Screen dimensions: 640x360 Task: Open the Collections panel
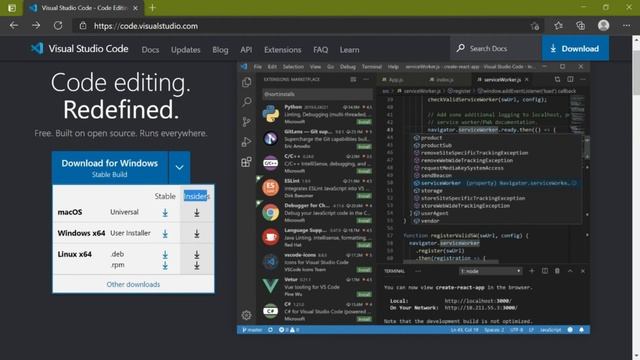tap(580, 26)
